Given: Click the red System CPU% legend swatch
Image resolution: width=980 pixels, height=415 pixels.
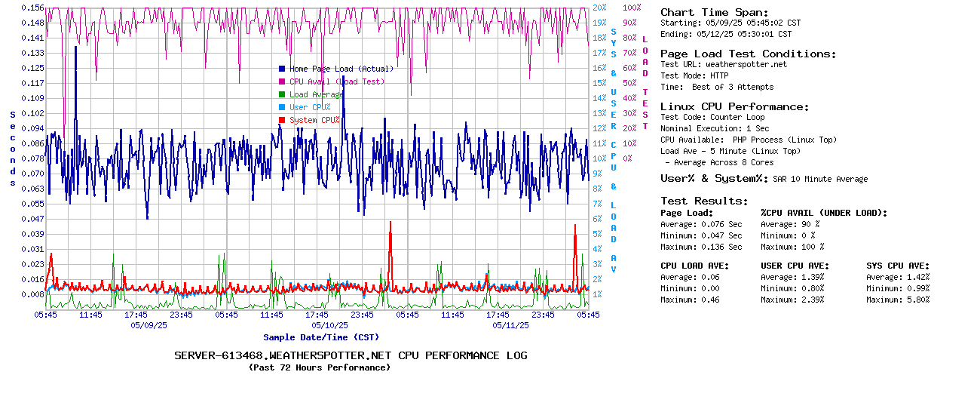Looking at the screenshot, I should point(282,120).
